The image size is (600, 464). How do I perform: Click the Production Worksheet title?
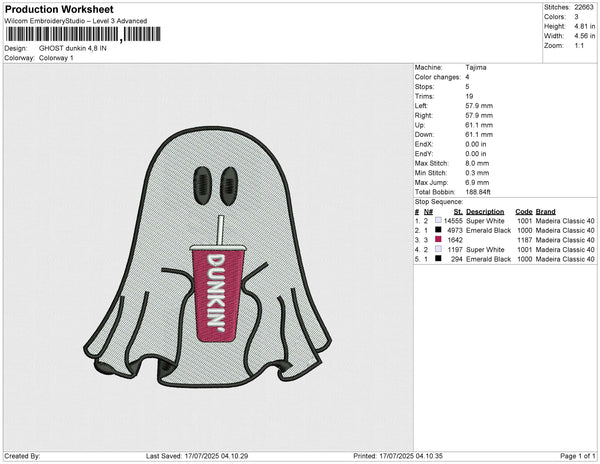(x=59, y=9)
